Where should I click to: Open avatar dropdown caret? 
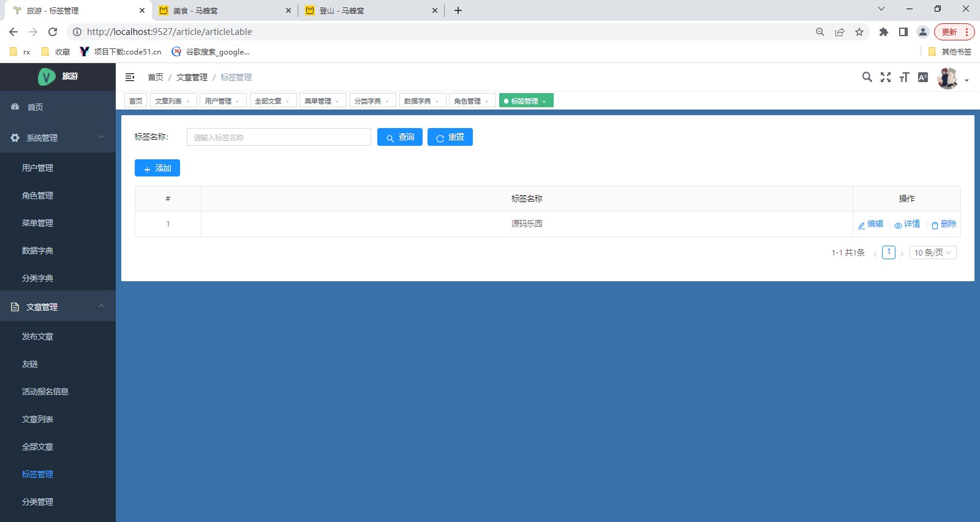967,80
